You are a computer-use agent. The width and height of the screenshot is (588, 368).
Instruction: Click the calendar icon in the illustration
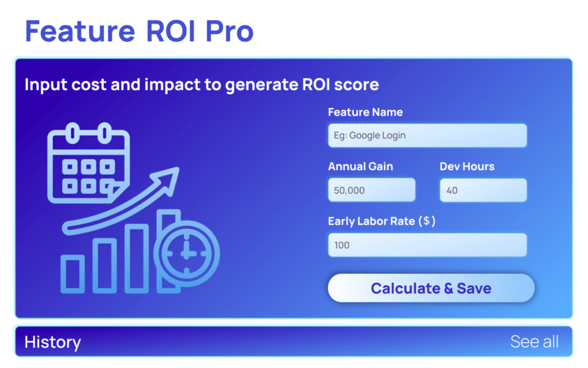pyautogui.click(x=88, y=160)
